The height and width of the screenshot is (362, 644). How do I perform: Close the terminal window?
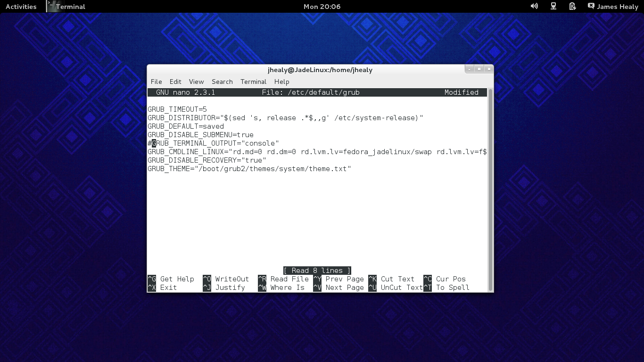click(x=489, y=69)
